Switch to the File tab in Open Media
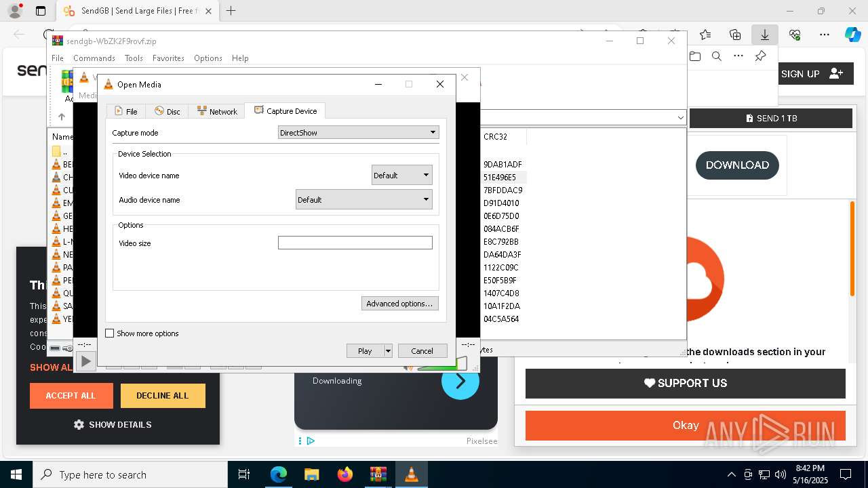 (x=125, y=111)
